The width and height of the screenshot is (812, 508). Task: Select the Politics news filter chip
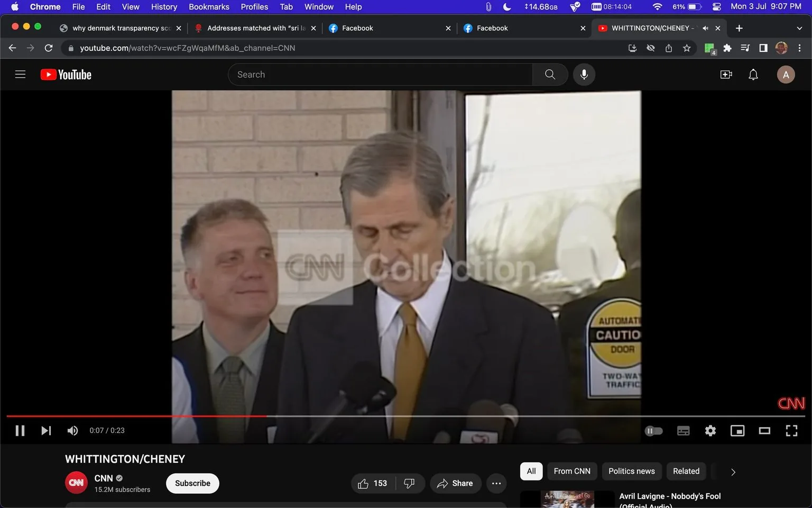coord(631,471)
